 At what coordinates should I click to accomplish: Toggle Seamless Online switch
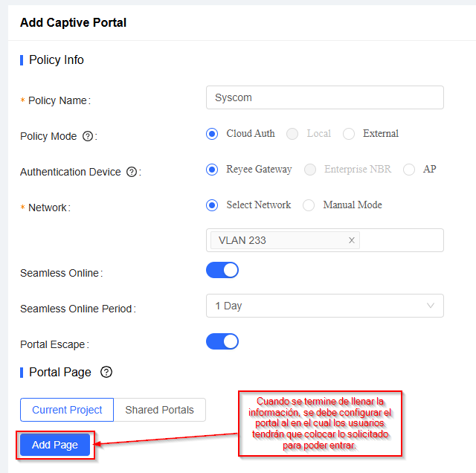tap(222, 270)
